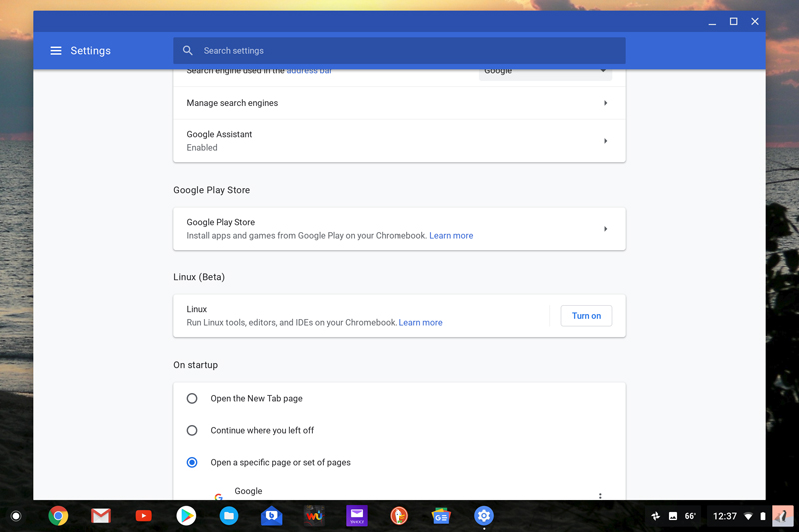Open the Files app in shelf
Screen dimensions: 799x532
[x=229, y=516]
